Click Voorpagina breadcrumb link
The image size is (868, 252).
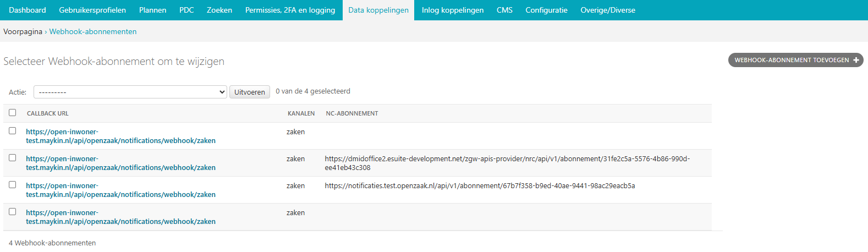(23, 31)
